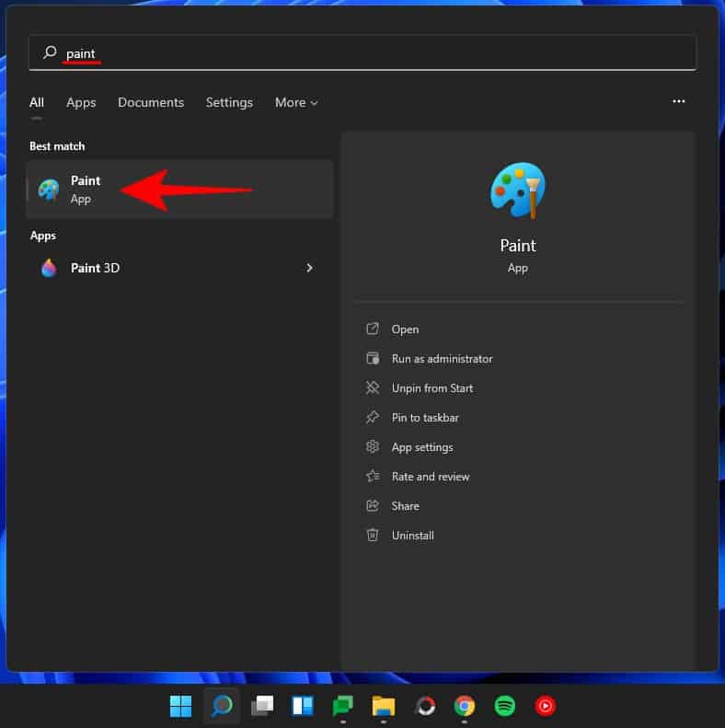Image resolution: width=725 pixels, height=728 pixels.
Task: Open the green Chat app on taskbar
Action: (343, 706)
